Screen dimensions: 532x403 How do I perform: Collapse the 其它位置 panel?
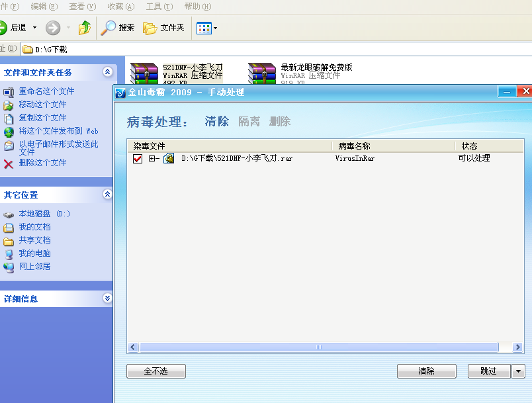click(x=108, y=195)
